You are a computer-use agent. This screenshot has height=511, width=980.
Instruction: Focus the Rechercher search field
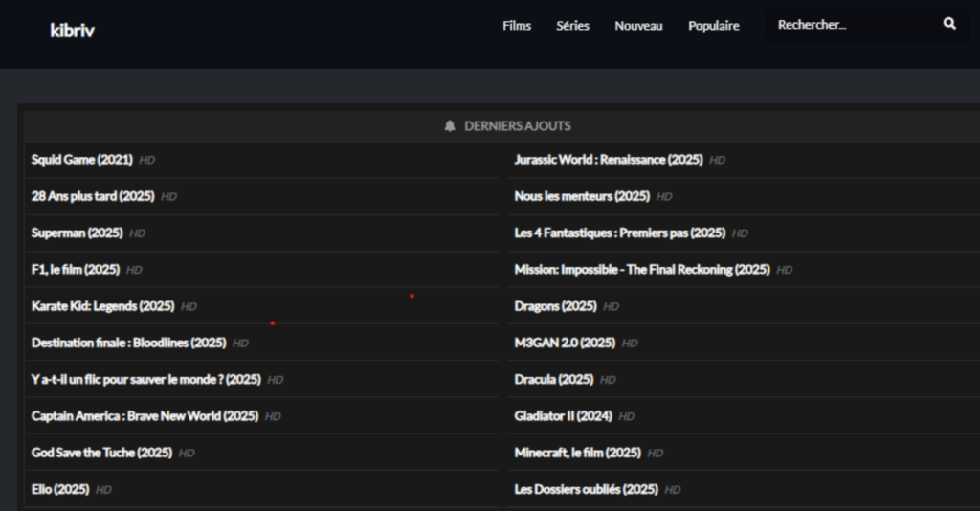click(852, 25)
